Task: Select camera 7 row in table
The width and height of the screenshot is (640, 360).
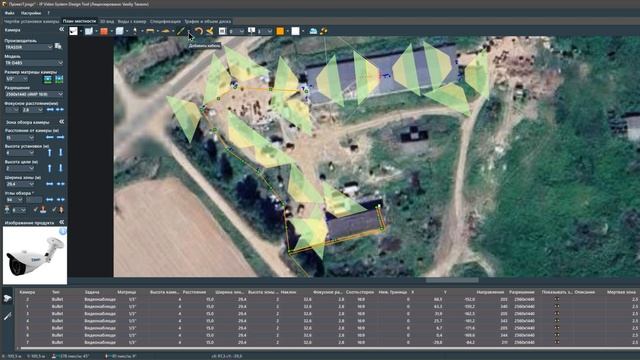Action: click(x=327, y=342)
